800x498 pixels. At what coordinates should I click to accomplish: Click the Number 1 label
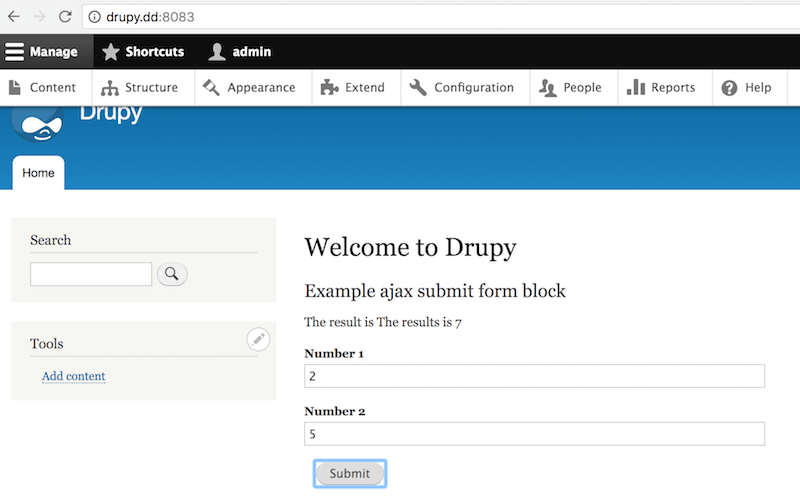334,354
